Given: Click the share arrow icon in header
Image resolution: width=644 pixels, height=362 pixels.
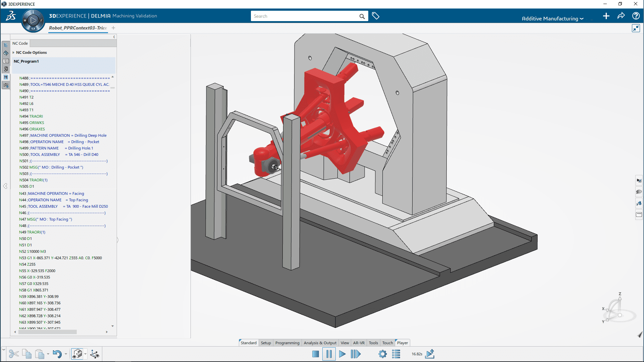Looking at the screenshot, I should click(x=621, y=16).
